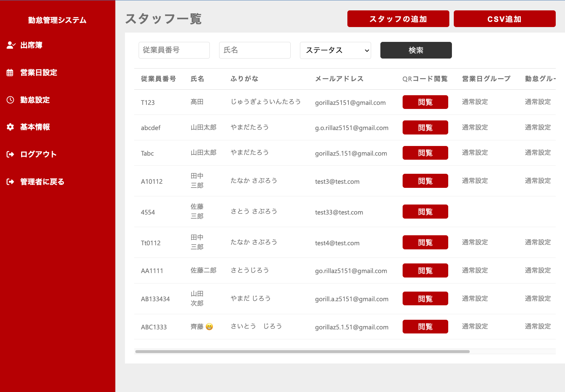Image resolution: width=565 pixels, height=392 pixels.
Task: Click the business day calendar icon
Action: coord(10,73)
